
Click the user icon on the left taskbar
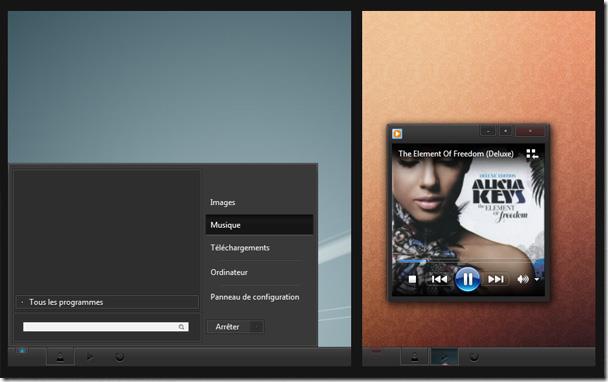pos(60,357)
